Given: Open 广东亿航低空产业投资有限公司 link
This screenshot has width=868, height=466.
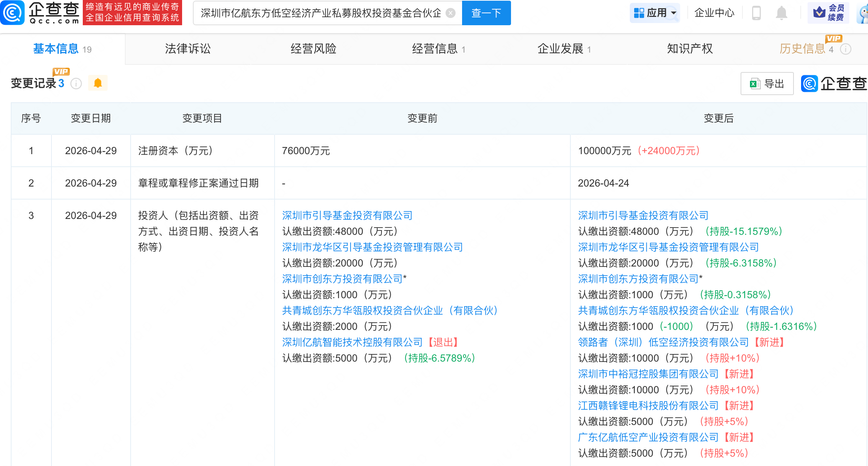Looking at the screenshot, I should 648,437.
